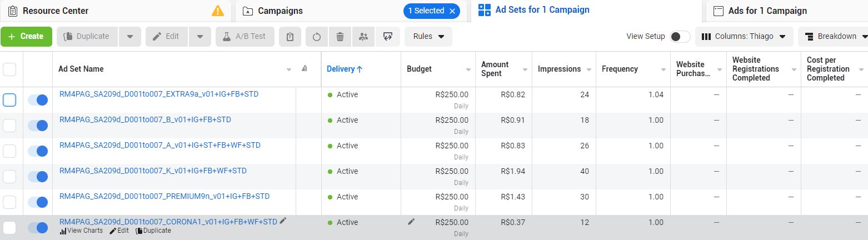Open the PREMIUM9n ad set link

pyautogui.click(x=164, y=197)
